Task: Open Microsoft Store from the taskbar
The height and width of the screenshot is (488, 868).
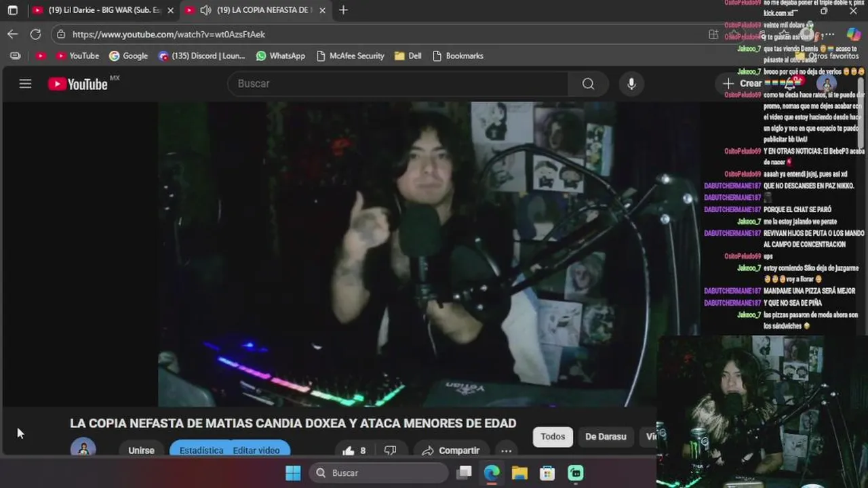Action: 547,472
